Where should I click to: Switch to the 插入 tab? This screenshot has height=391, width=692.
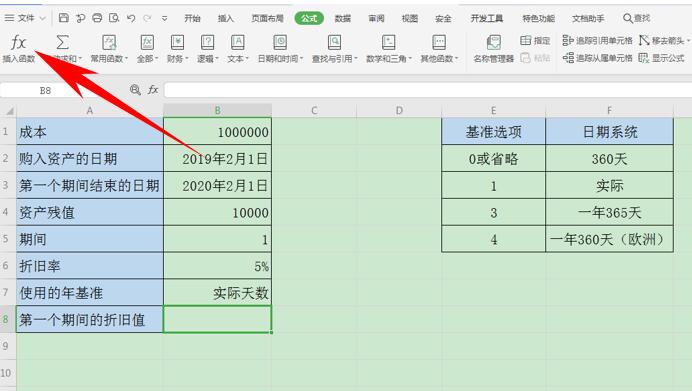(x=226, y=18)
